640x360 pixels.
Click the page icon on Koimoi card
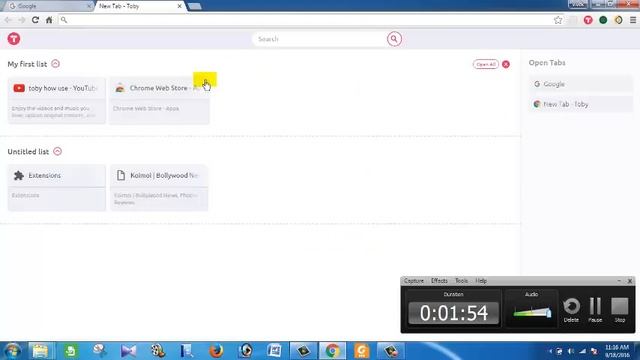pyautogui.click(x=121, y=175)
